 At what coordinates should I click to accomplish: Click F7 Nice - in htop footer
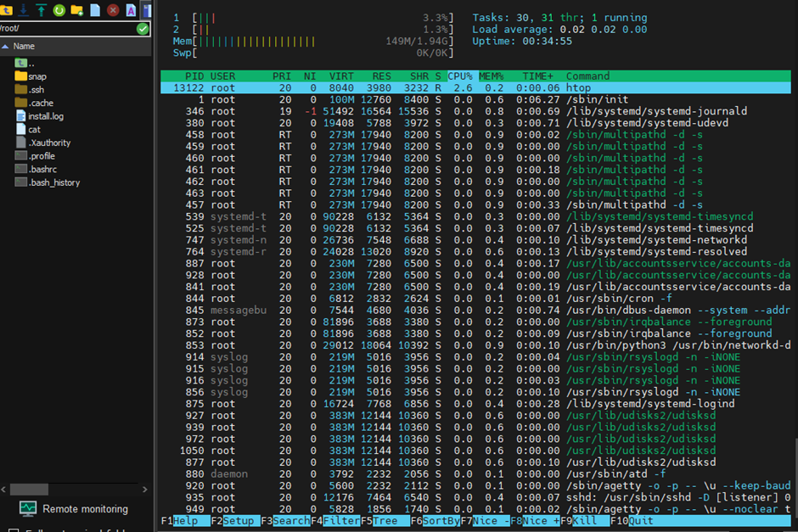(485, 521)
